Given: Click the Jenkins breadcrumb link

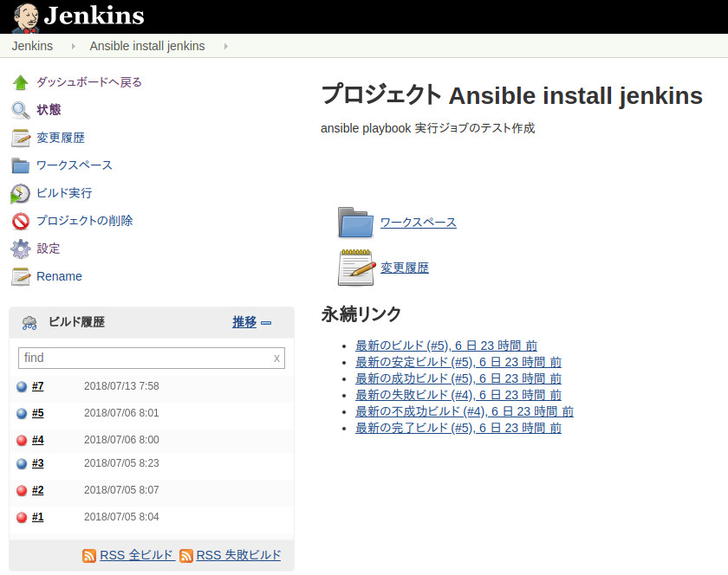Looking at the screenshot, I should [x=32, y=46].
